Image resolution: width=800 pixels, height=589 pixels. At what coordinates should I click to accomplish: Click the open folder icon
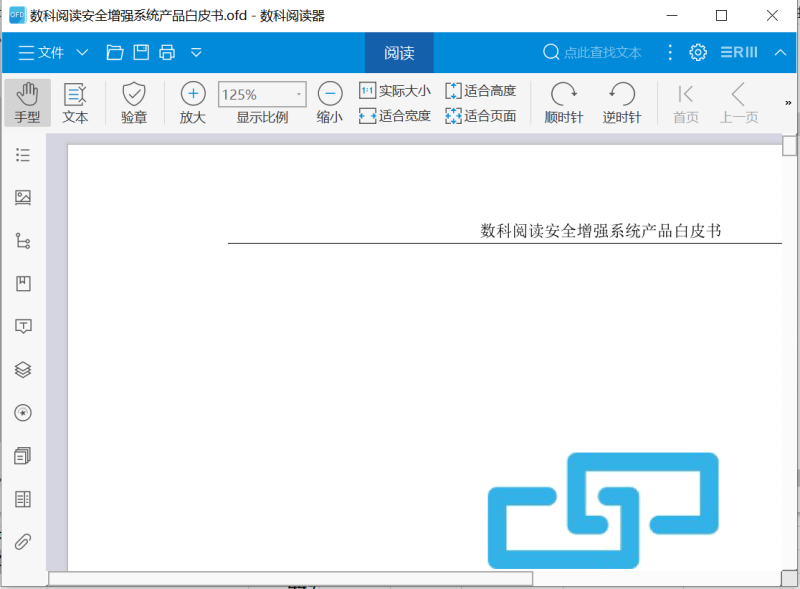[115, 53]
